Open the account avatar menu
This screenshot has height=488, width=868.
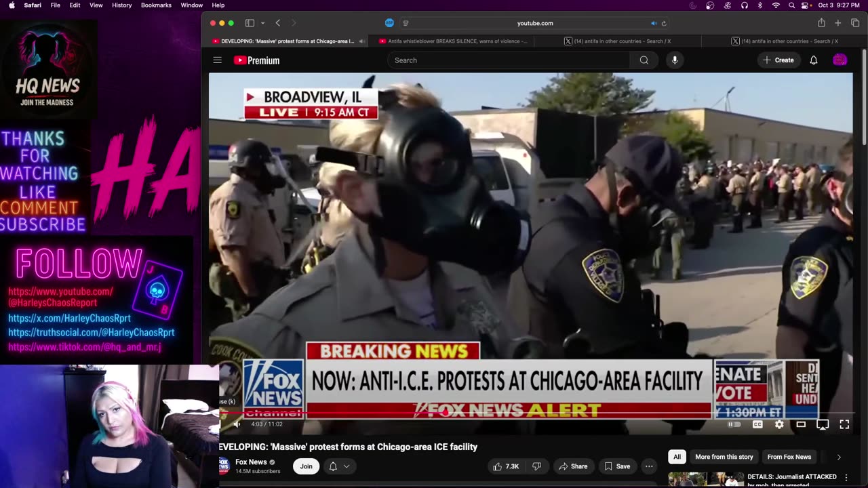tap(840, 60)
